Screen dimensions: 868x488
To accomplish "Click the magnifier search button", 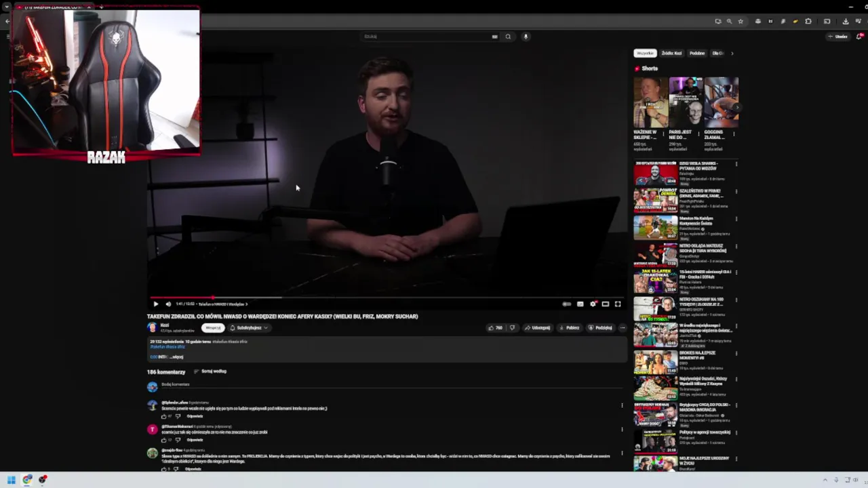I will tap(508, 37).
